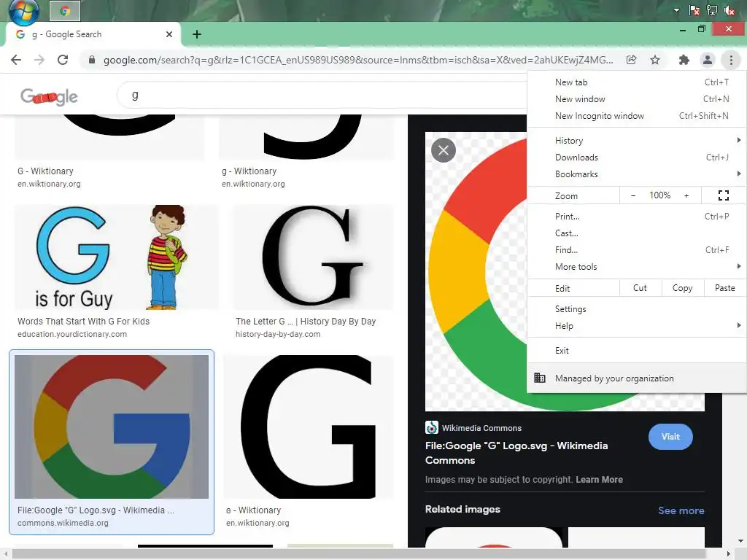Click the Action Center flag tray icon
Image resolution: width=747 pixels, height=560 pixels.
click(694, 10)
